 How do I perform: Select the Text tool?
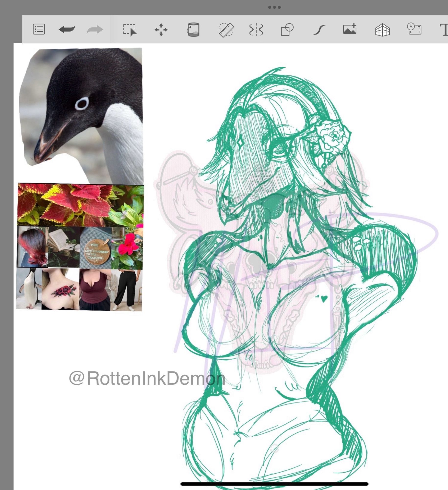pos(444,30)
